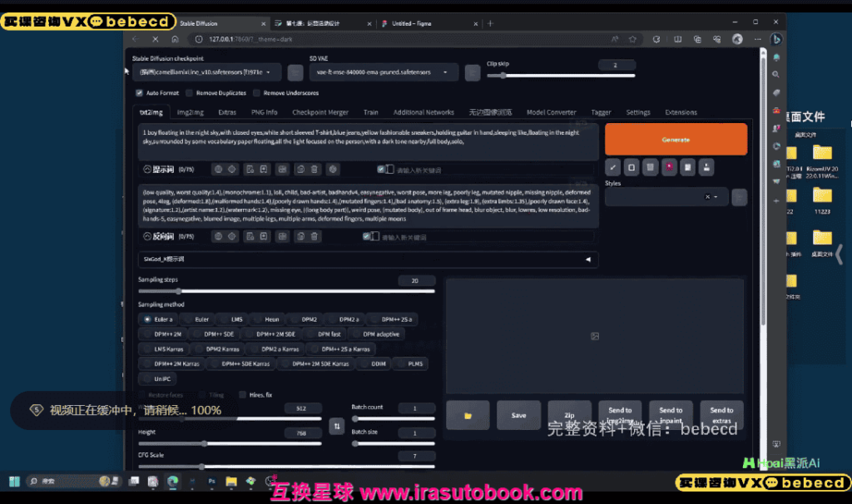Expand the SixGod_K提示词 panel
This screenshot has height=504, width=852.
click(x=369, y=259)
